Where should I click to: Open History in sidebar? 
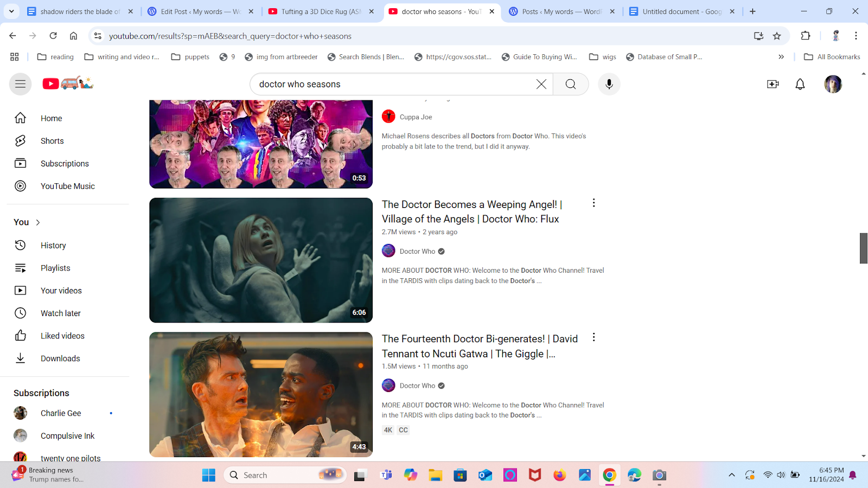pos(68,246)
